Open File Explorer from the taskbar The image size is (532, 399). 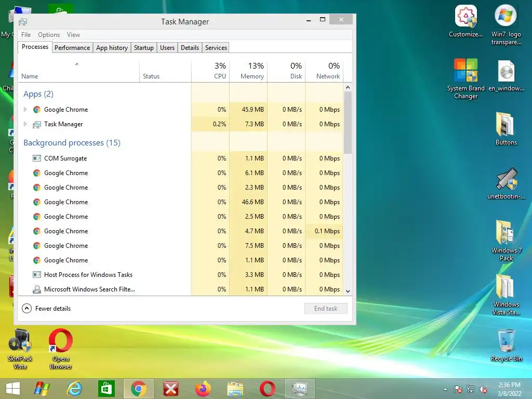(x=235, y=389)
